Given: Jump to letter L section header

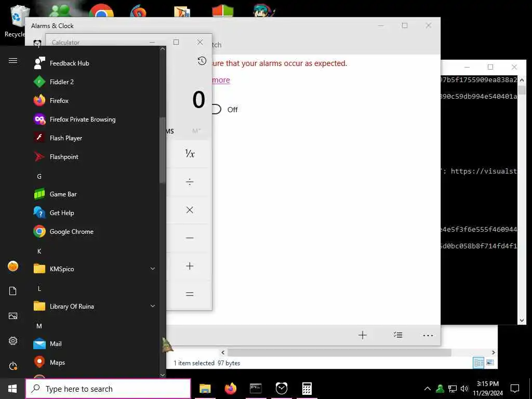Looking at the screenshot, I should click(x=39, y=288).
